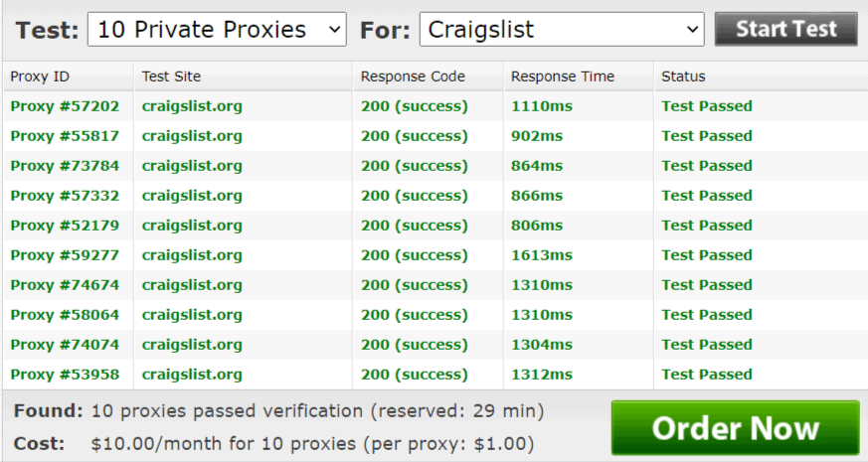868x462 pixels.
Task: Click the 902ms response time value
Action: [537, 136]
